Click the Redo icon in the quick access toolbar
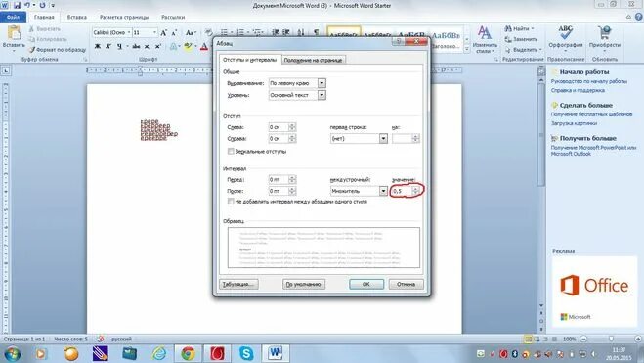This screenshot has height=363, width=644. point(42,5)
